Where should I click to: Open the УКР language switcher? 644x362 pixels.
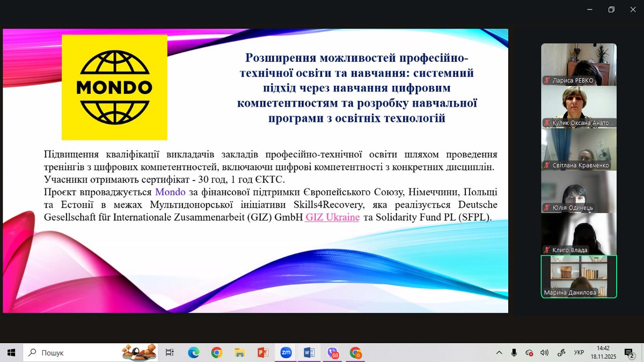579,352
